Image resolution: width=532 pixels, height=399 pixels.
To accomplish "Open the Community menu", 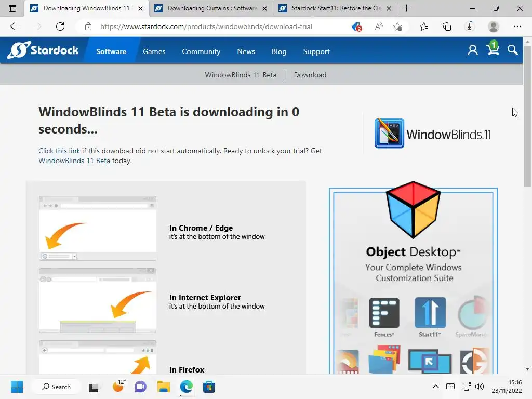I will click(x=201, y=51).
